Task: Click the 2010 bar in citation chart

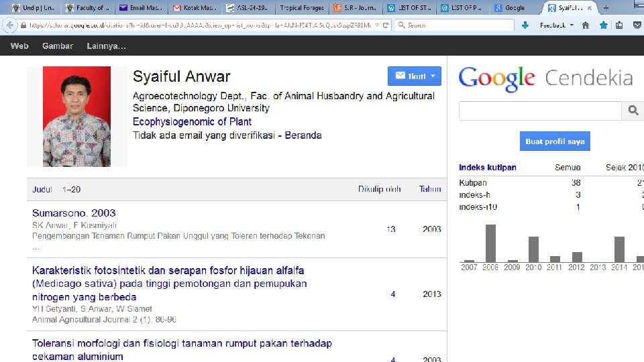Action: click(x=533, y=249)
